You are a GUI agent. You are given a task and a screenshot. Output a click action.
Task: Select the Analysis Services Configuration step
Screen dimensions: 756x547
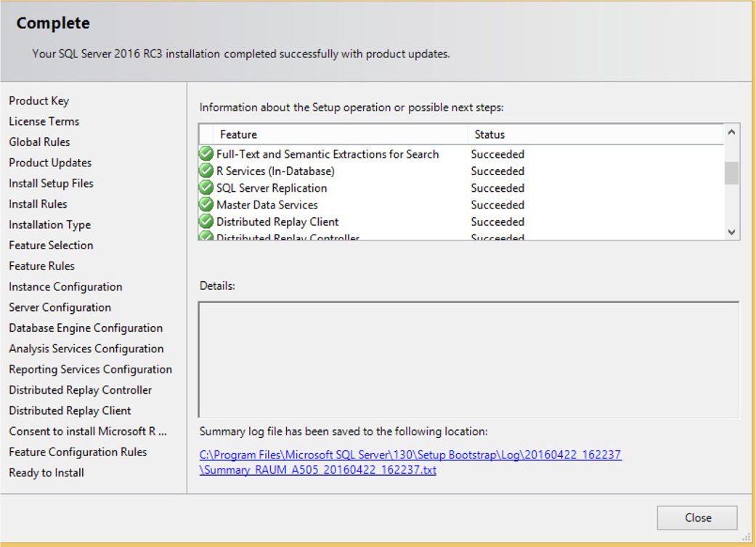pyautogui.click(x=86, y=349)
